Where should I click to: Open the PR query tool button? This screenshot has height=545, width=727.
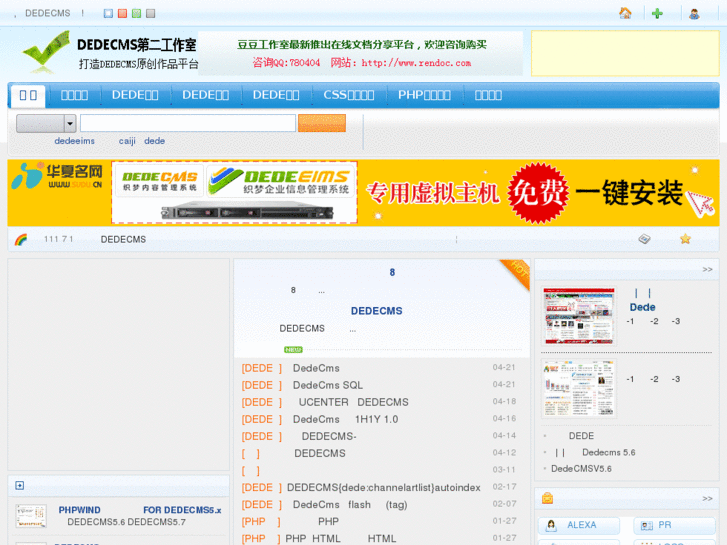click(674, 526)
